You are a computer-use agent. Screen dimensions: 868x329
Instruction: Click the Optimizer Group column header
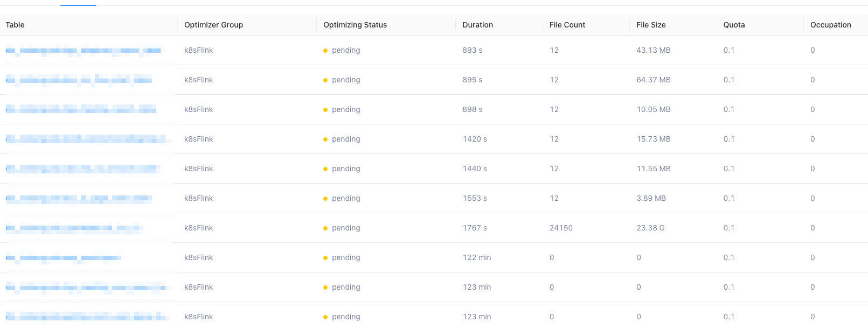click(213, 25)
